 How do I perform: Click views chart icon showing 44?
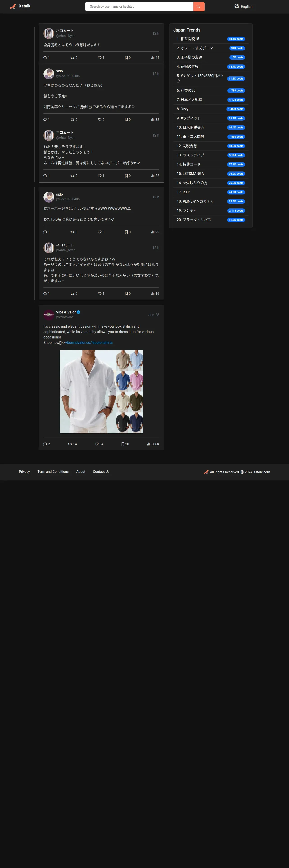tap(153, 58)
